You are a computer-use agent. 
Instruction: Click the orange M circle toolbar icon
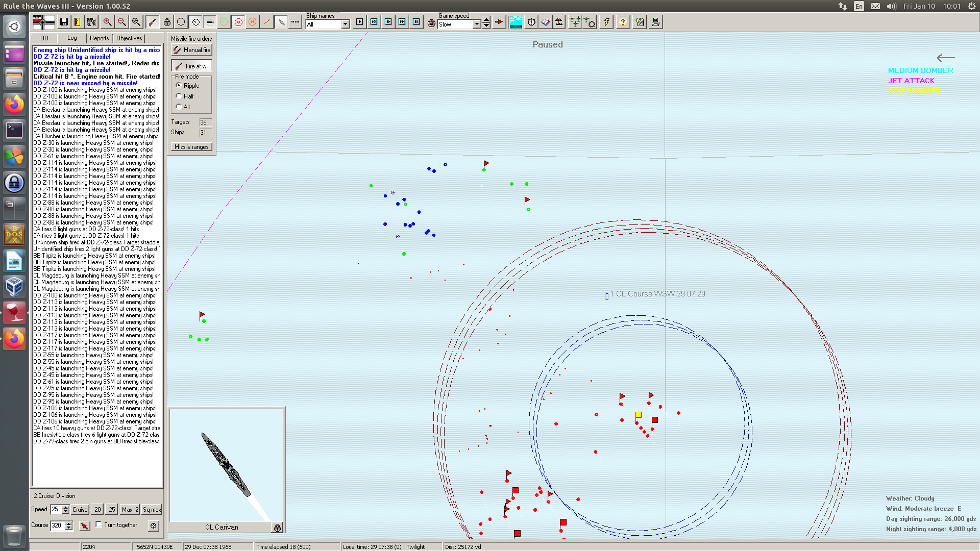(252, 22)
